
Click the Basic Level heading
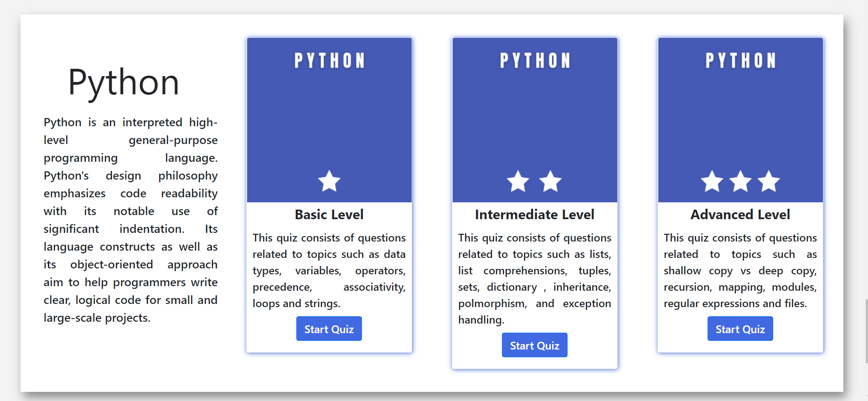pyautogui.click(x=329, y=214)
